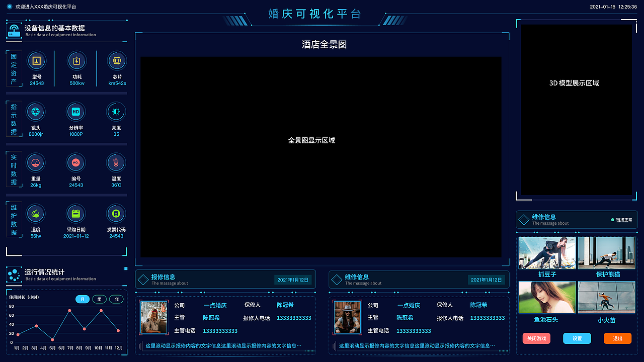Screen dimensions: 644x362
Task: Select the 型号 (model) icon
Action: pos(36,61)
